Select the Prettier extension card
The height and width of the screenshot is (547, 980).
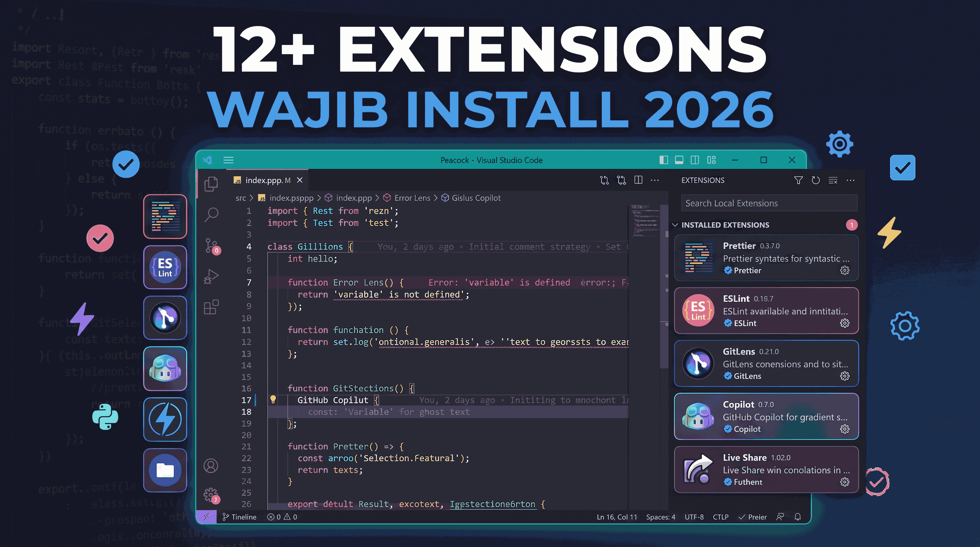pos(766,258)
